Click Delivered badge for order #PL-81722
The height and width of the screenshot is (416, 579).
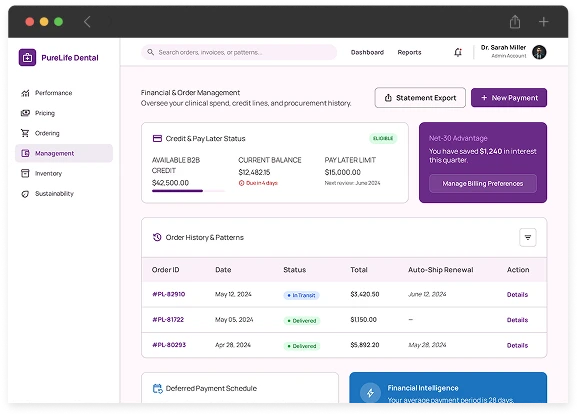pos(302,321)
